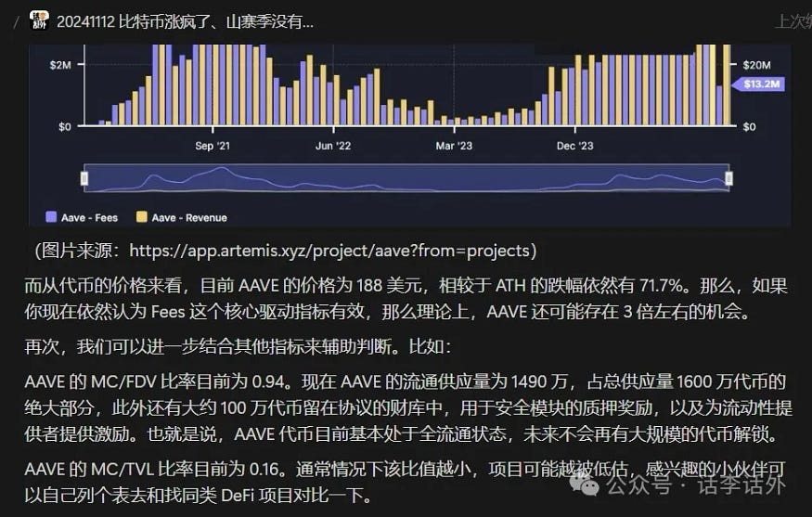
Task: Click the $2M left axis label
Action: coord(60,65)
